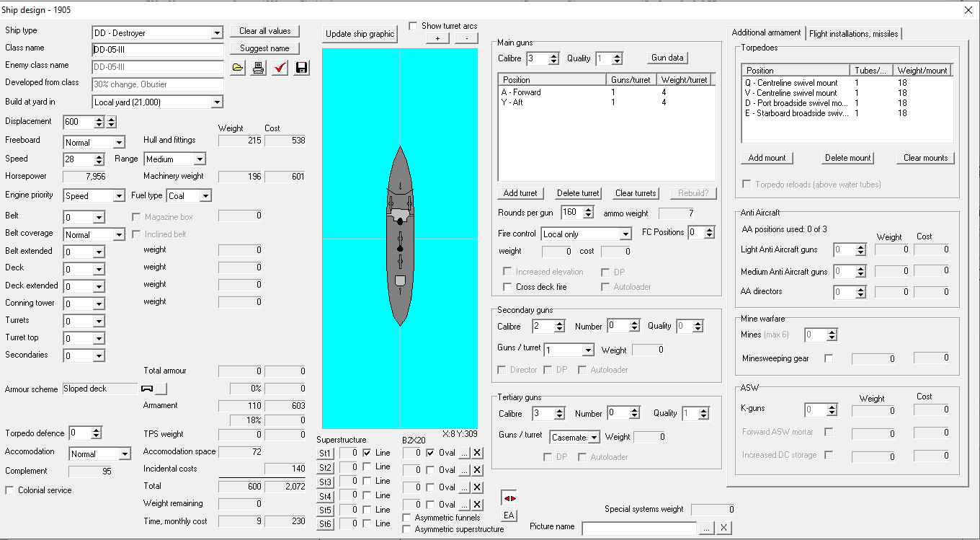Image resolution: width=980 pixels, height=540 pixels.
Task: Click the red checkmark validate icon
Action: (x=280, y=68)
